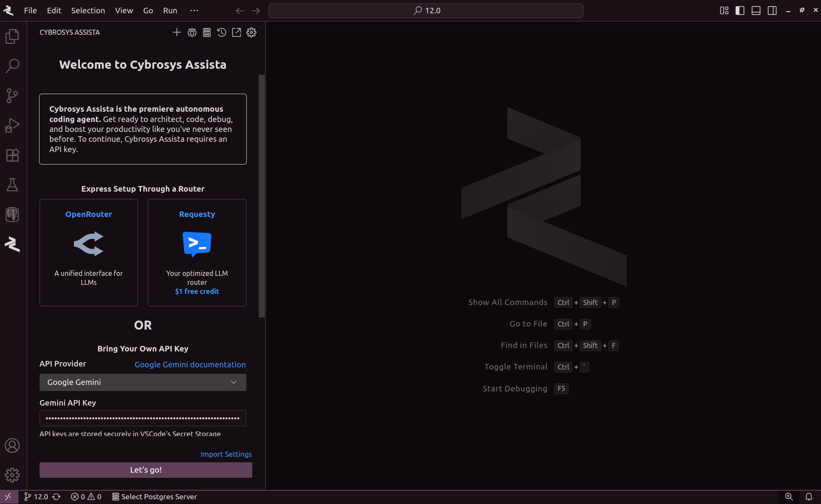Toggle secondary side bar visibility
The height and width of the screenshot is (504, 821).
(772, 11)
